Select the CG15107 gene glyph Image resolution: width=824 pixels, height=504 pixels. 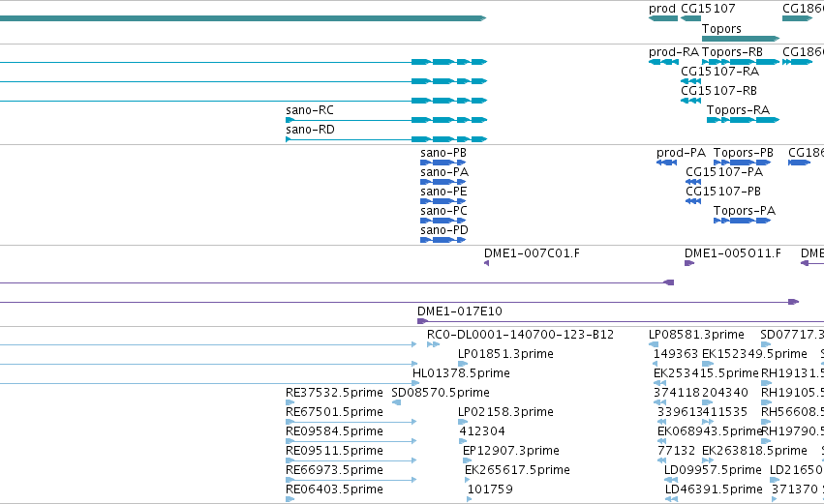pyautogui.click(x=690, y=18)
